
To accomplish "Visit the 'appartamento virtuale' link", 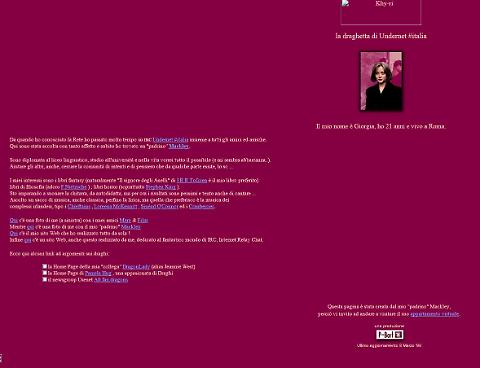I will tap(434, 314).
